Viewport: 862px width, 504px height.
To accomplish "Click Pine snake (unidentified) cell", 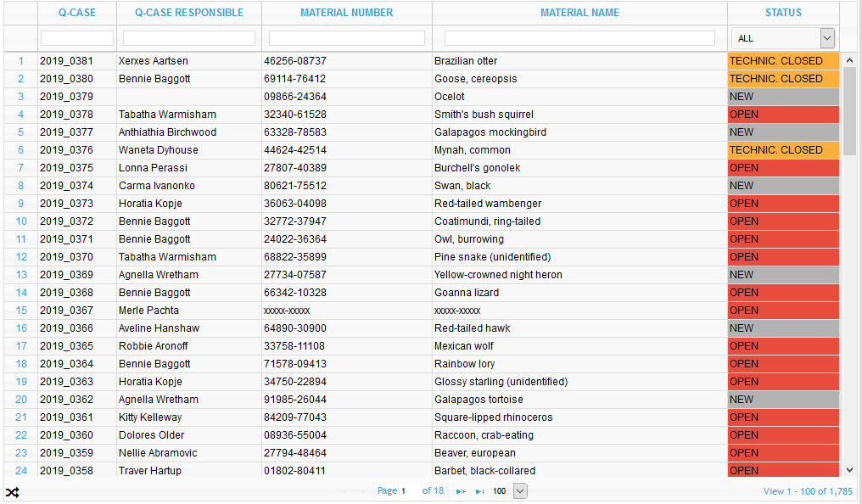I will click(580, 257).
